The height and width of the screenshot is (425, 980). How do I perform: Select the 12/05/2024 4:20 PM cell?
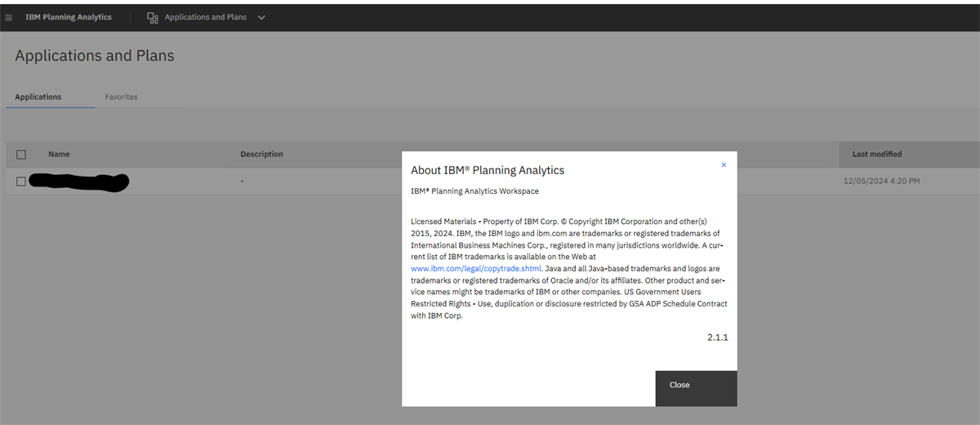[882, 181]
